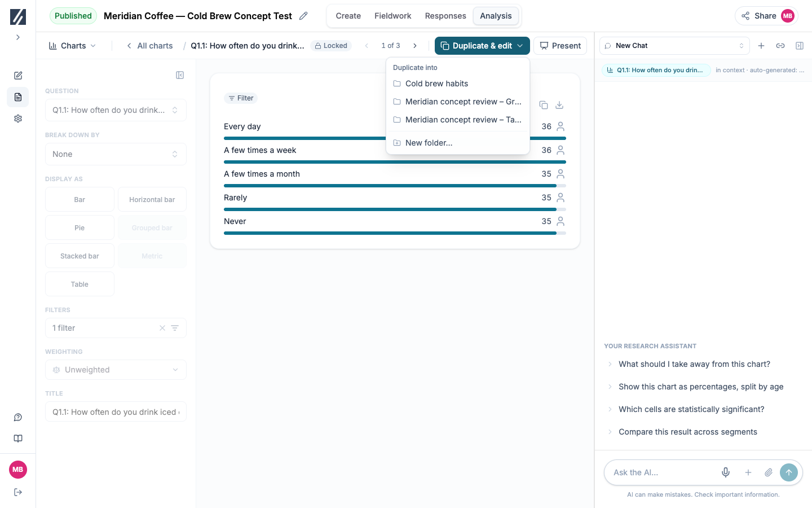Clear the 1 filter X icon

click(x=162, y=328)
